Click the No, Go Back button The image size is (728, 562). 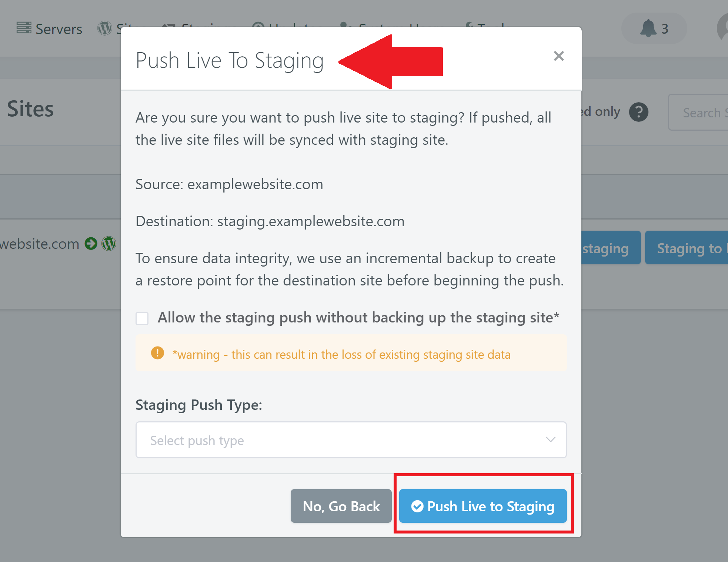coord(341,506)
